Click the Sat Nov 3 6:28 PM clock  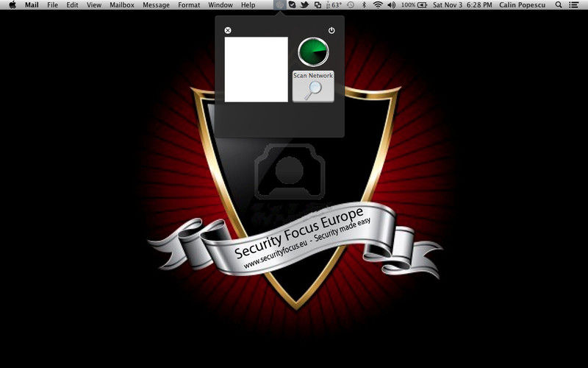[x=462, y=5]
